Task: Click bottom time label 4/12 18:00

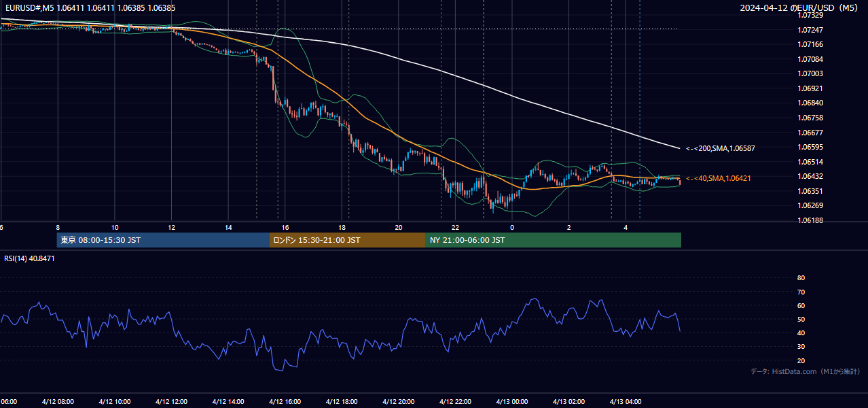Action: pyautogui.click(x=342, y=401)
